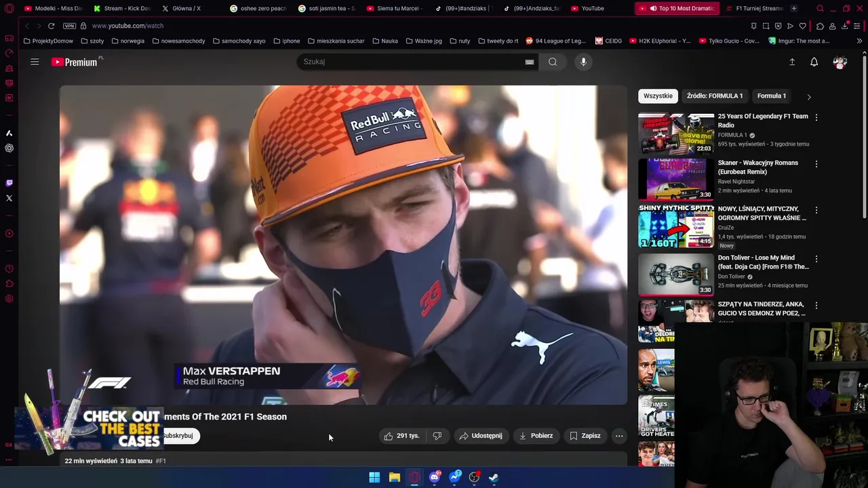The height and width of the screenshot is (488, 868).
Task: Open the ProjektyDomow bookmark folder
Action: tap(48, 41)
